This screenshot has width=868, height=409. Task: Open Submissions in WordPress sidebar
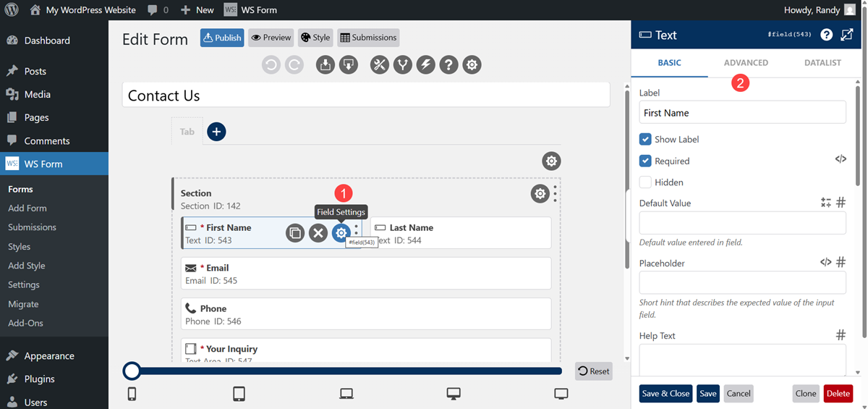(x=32, y=227)
